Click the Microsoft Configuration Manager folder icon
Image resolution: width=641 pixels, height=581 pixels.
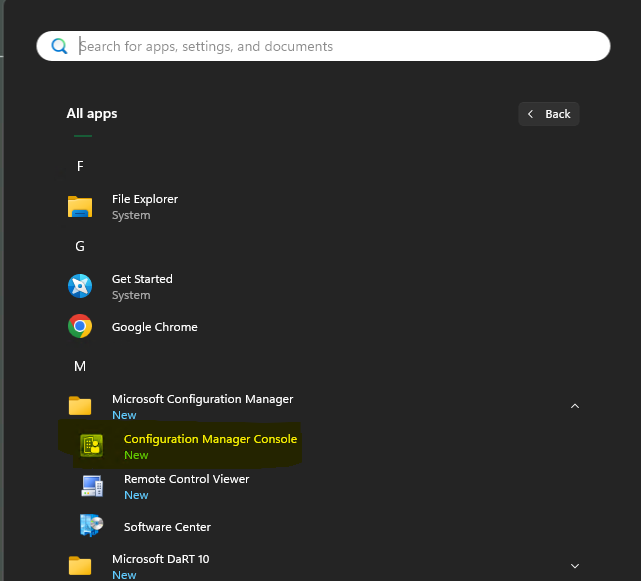point(80,406)
